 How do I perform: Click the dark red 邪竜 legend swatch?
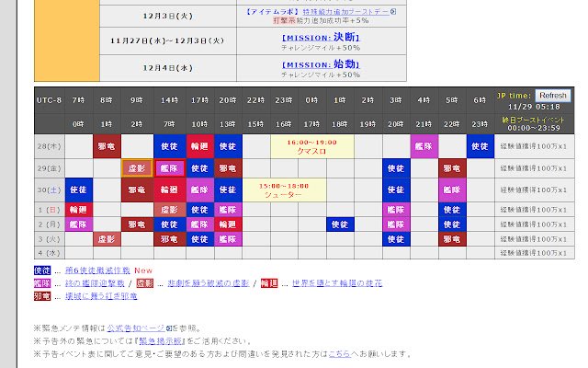pos(42,296)
